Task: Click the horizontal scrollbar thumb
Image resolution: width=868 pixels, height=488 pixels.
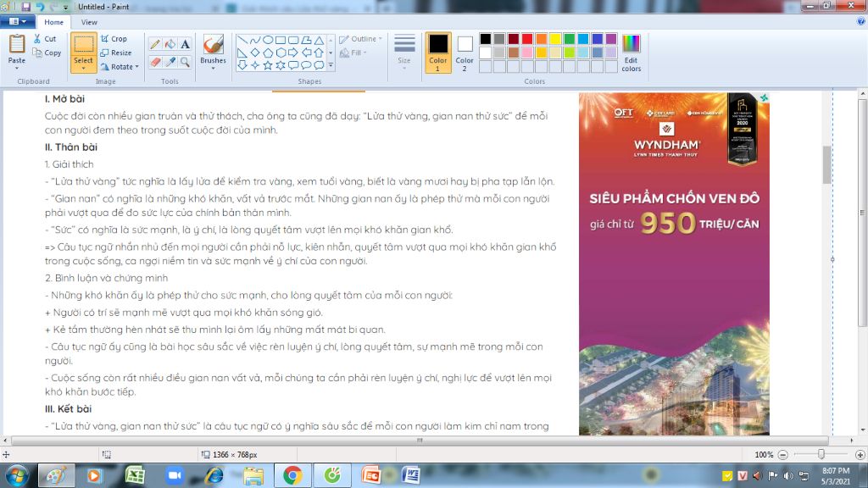Action: point(420,441)
